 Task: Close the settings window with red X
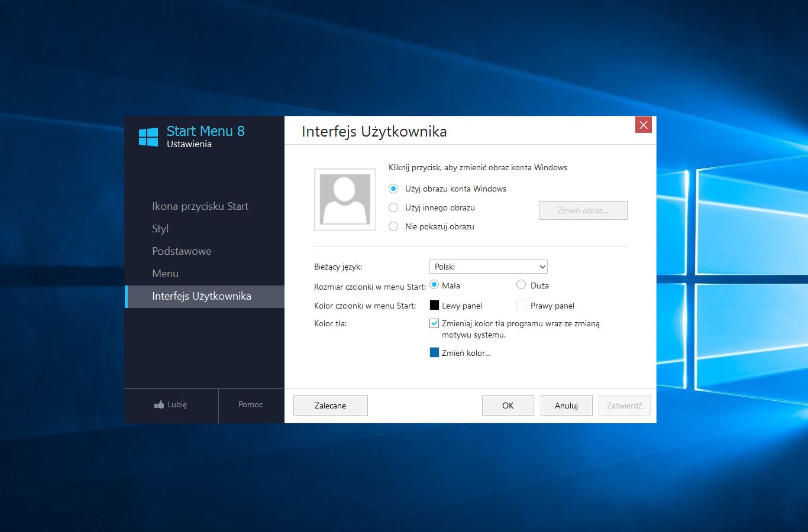click(x=644, y=125)
